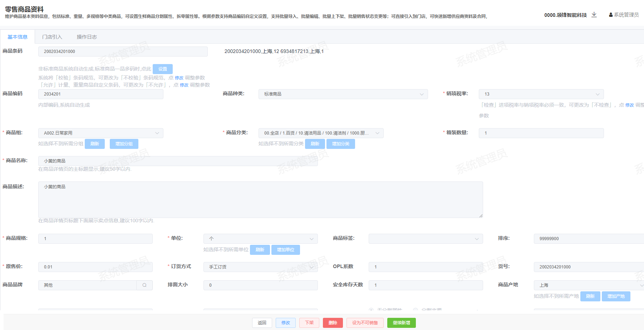
Task: Click the 零售商品资料 page title
Action: (24, 9)
